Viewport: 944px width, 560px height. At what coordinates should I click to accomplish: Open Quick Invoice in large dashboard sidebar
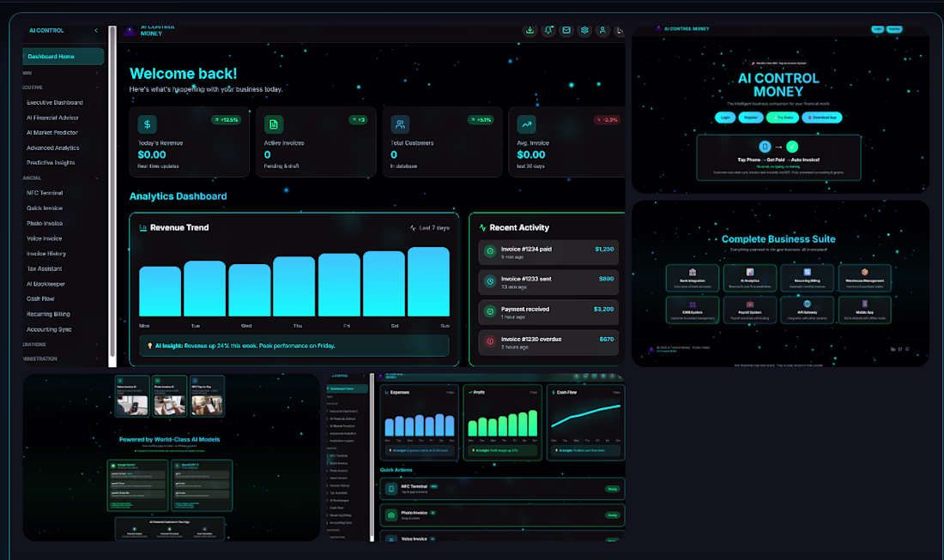[x=45, y=208]
